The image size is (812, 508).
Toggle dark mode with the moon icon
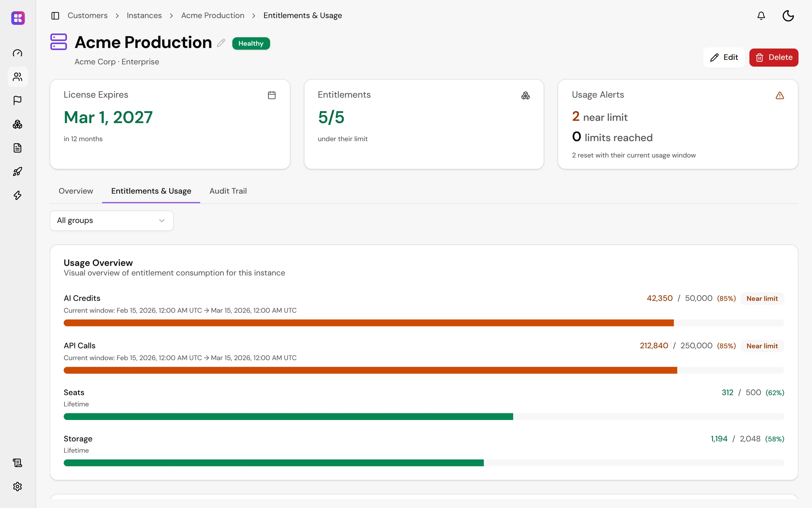tap(788, 16)
